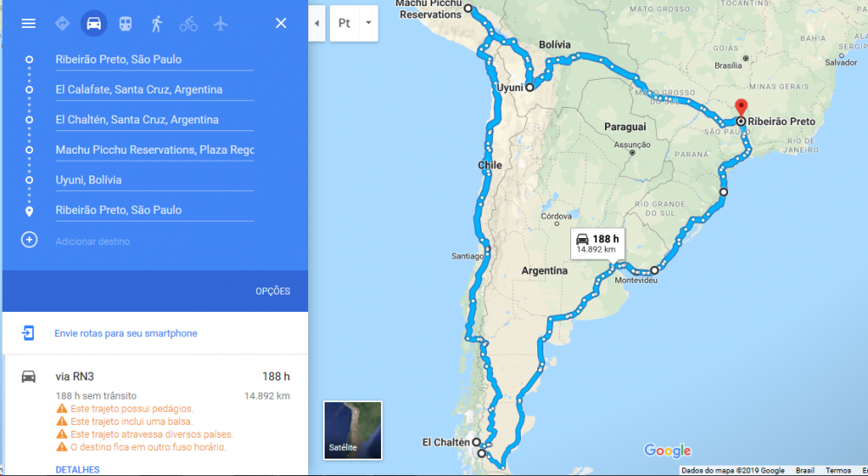The image size is (868, 476).
Task: Click the Termos link in map footer
Action: click(x=838, y=471)
